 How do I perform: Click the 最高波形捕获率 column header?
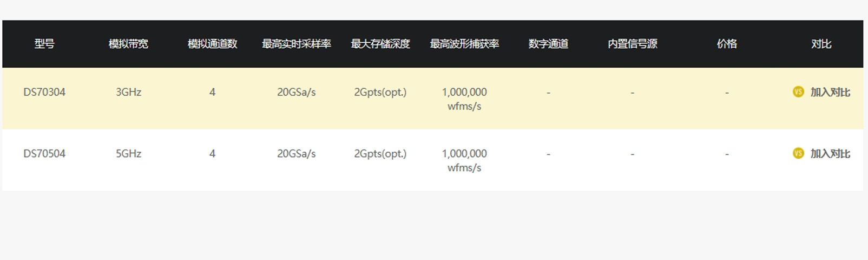[x=464, y=44]
